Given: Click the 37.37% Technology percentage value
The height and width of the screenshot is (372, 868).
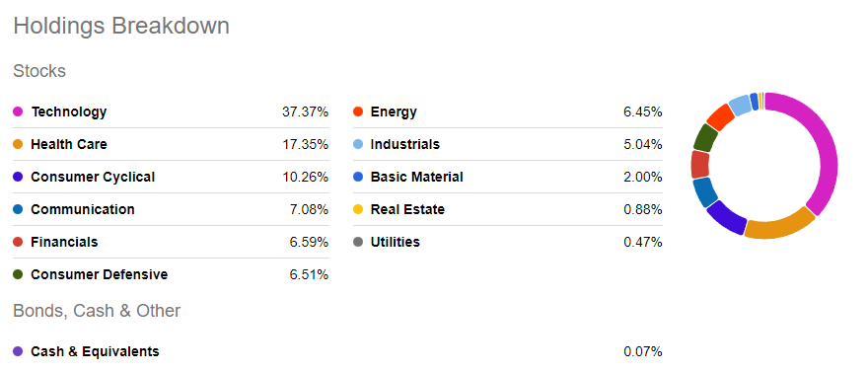Looking at the screenshot, I should (305, 112).
